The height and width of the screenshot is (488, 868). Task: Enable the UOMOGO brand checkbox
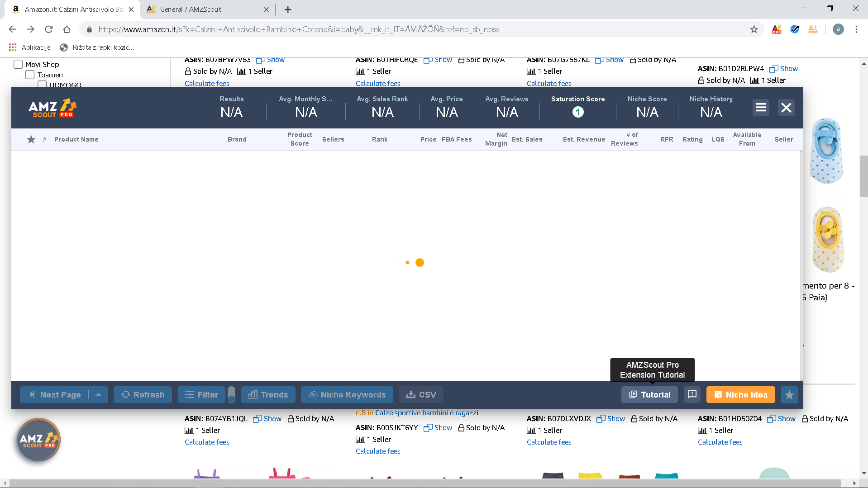[x=42, y=84]
